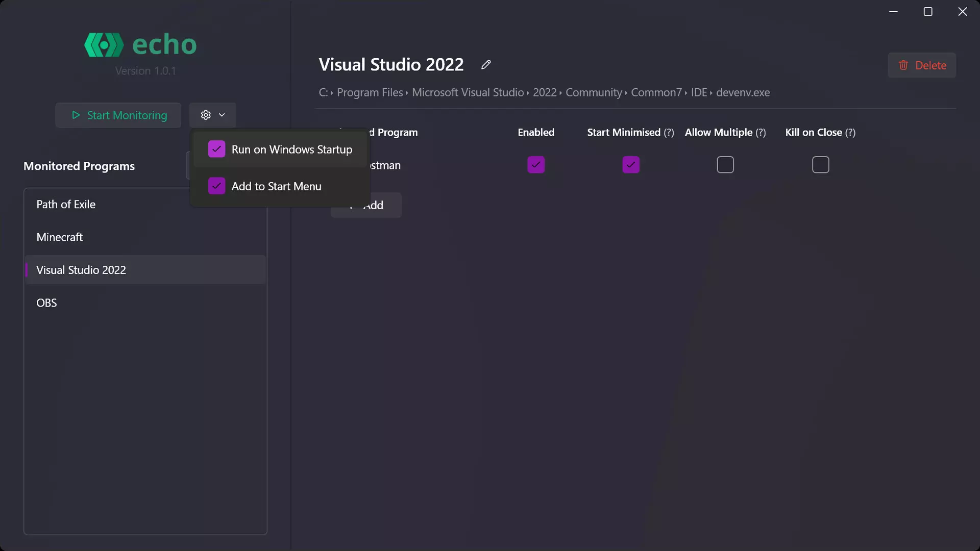This screenshot has height=551, width=980.
Task: Uncheck the Enabled checkbox for Postman
Action: (x=536, y=165)
